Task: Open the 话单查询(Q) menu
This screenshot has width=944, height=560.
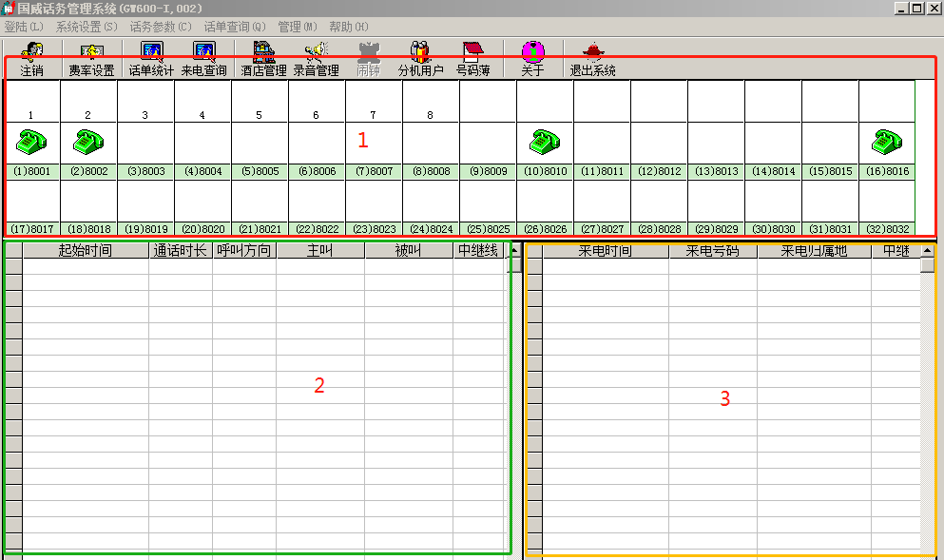Action: pyautogui.click(x=235, y=27)
